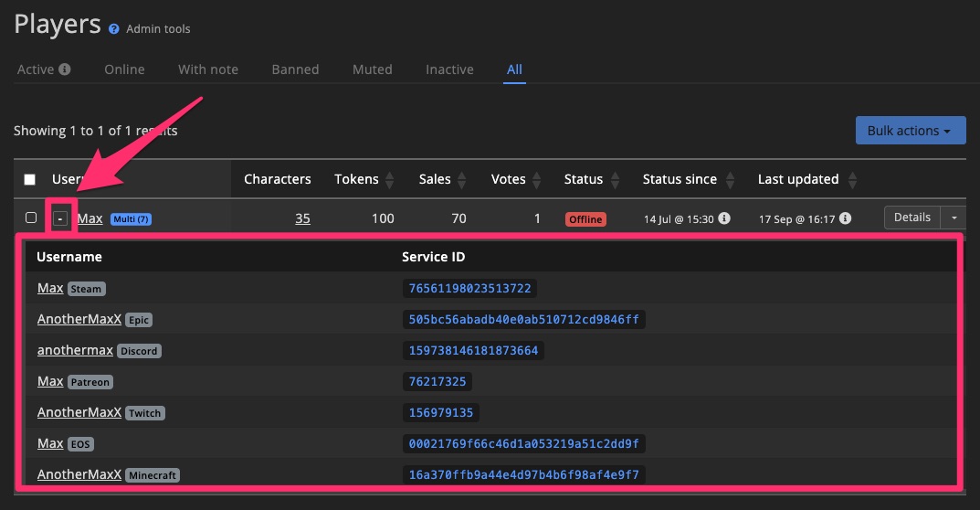Sort by Votes column arrows
The height and width of the screenshot is (510, 980).
[x=537, y=180]
